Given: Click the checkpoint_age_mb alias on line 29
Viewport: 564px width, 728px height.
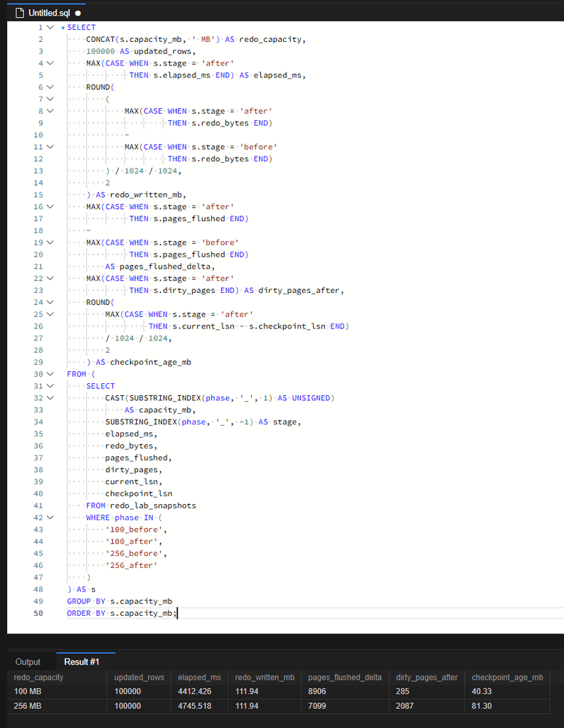Looking at the screenshot, I should 151,362.
